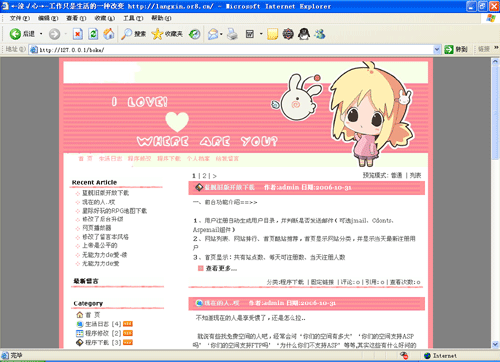Go to Home page via house icon

[x=108, y=34]
